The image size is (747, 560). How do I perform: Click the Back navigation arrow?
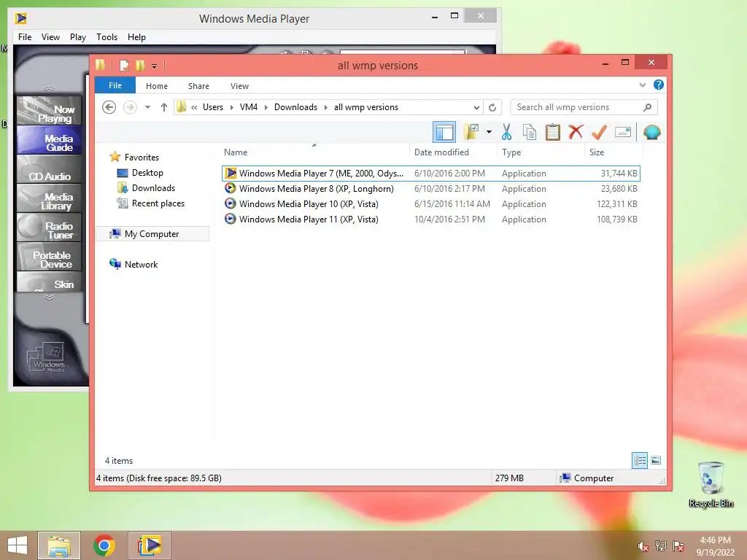109,107
